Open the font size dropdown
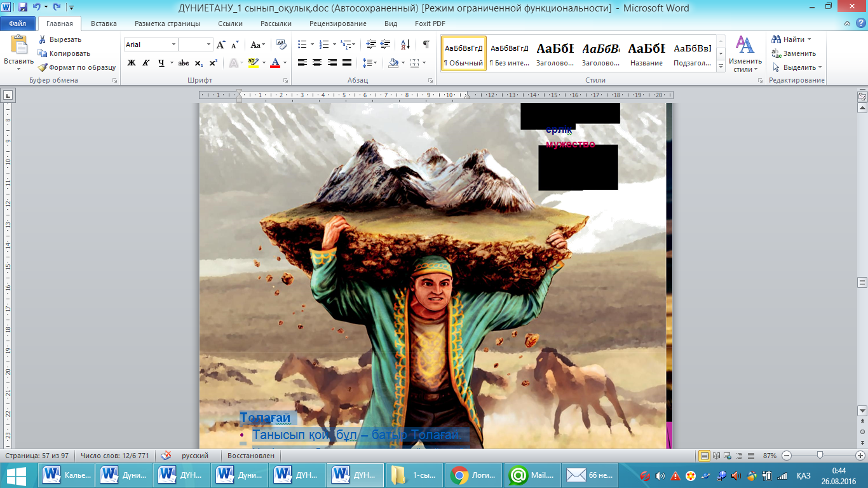 tap(208, 44)
